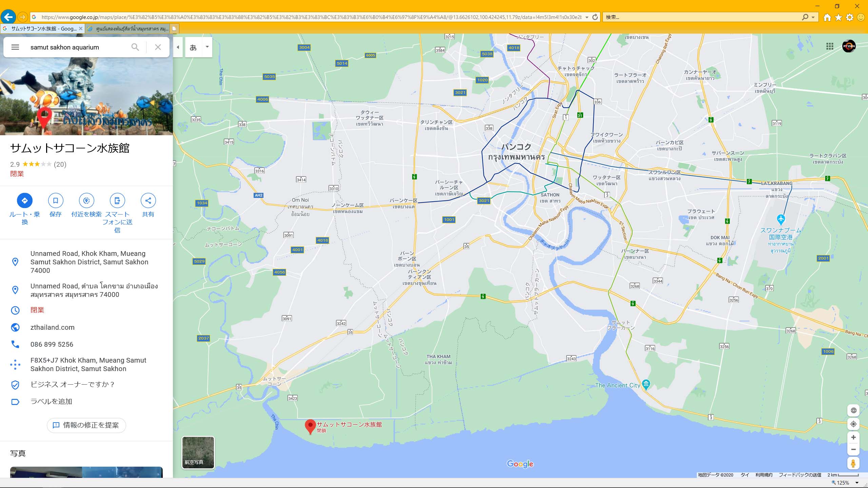
Task: Save the place with 保存 icon
Action: [x=56, y=201]
